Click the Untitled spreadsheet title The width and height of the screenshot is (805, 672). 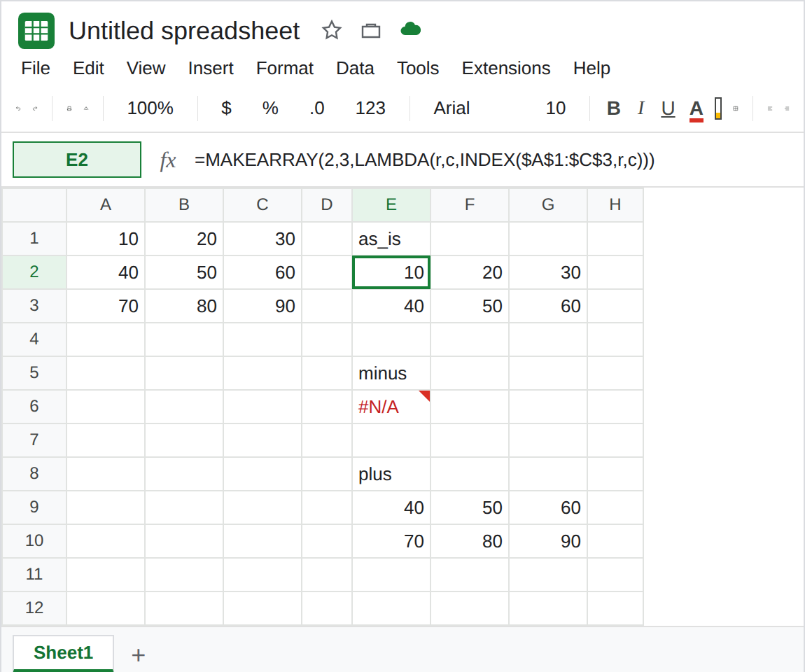184,31
